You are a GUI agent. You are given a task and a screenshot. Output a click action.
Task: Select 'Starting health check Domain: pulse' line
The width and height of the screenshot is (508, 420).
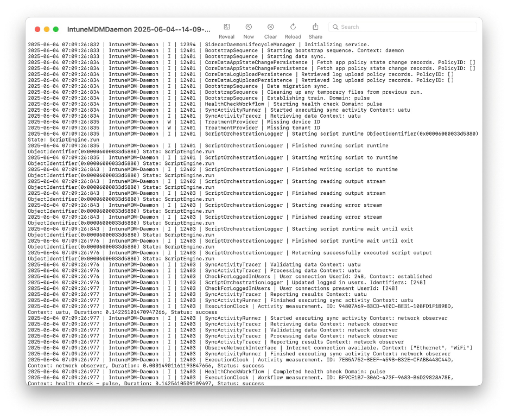click(205, 104)
